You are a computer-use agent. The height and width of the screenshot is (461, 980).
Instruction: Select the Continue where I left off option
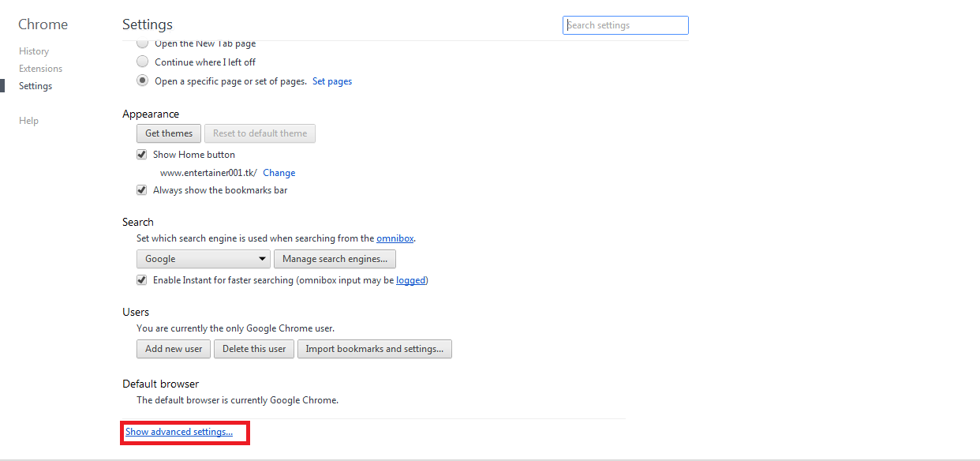coord(142,62)
